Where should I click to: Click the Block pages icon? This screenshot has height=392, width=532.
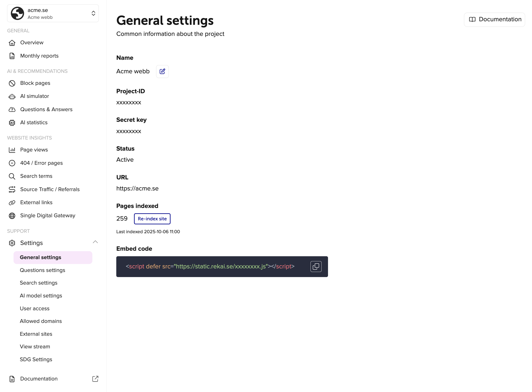[x=12, y=83]
